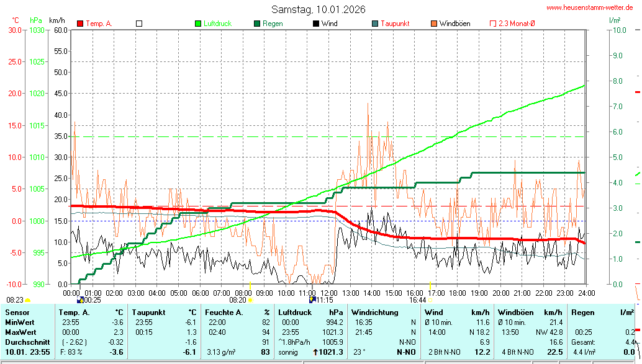642x364 pixels.
Task: Toggle the 2.3 Monat-Ø legend bracket
Action: coord(493,24)
